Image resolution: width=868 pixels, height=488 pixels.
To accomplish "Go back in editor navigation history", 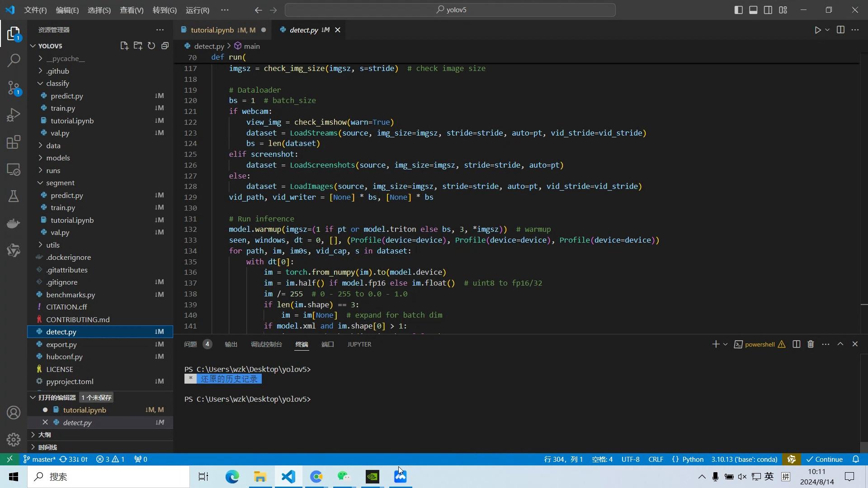I will point(258,10).
